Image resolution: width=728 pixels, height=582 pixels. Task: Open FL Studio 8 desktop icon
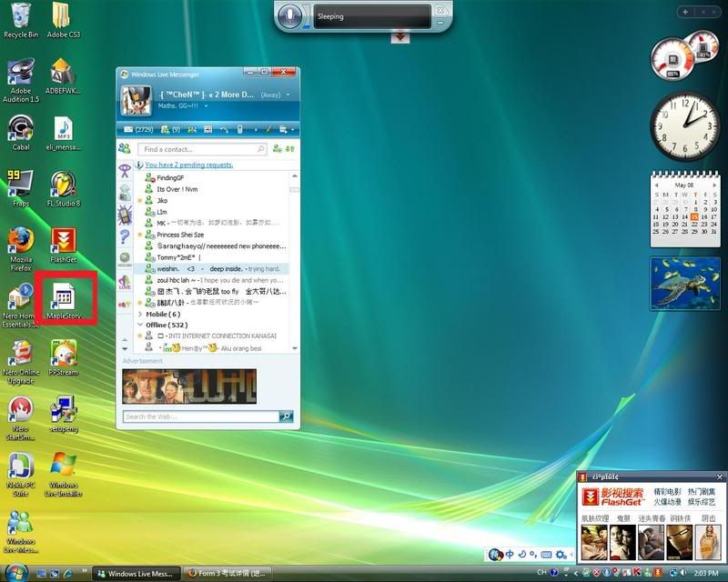(64, 189)
